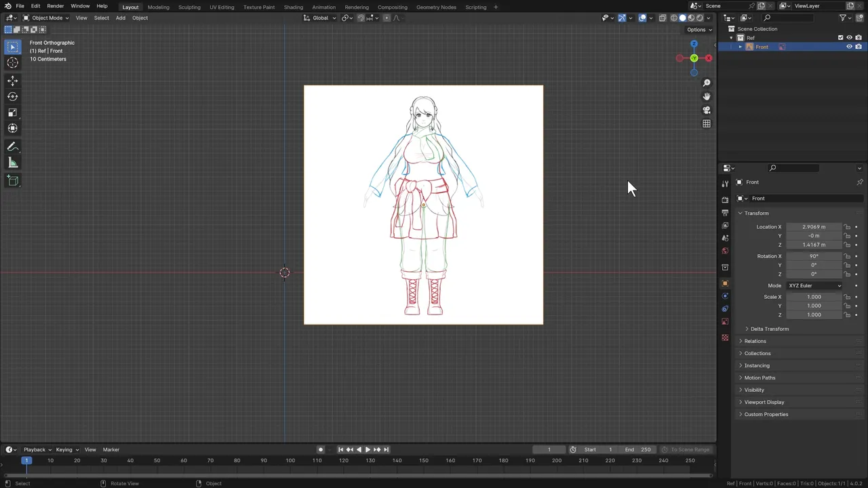Select the Measure ruler tool
The width and height of the screenshot is (868, 488).
12,163
